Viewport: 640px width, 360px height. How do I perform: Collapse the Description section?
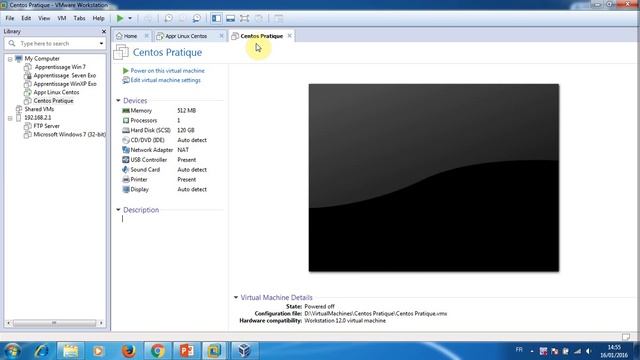point(118,210)
